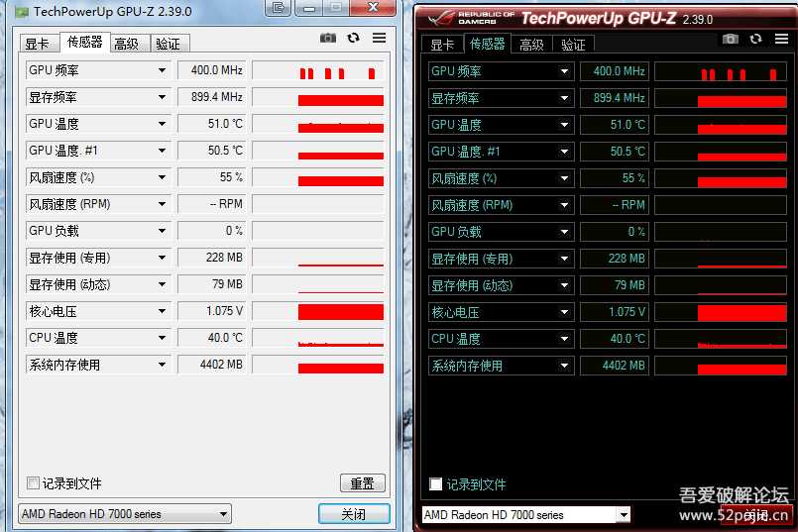Switch to 显卡 tab in ROG-themed window
Image resolution: width=798 pixels, height=532 pixels.
442,45
